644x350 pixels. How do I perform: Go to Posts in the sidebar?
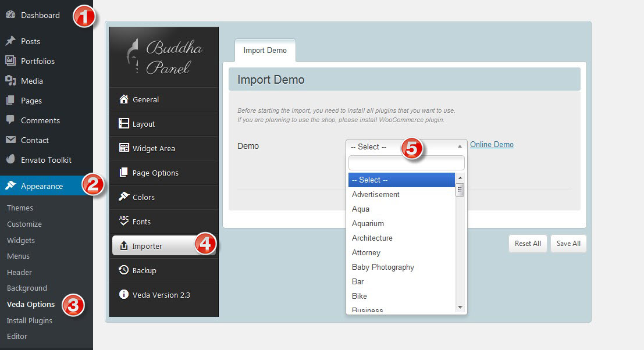[30, 41]
